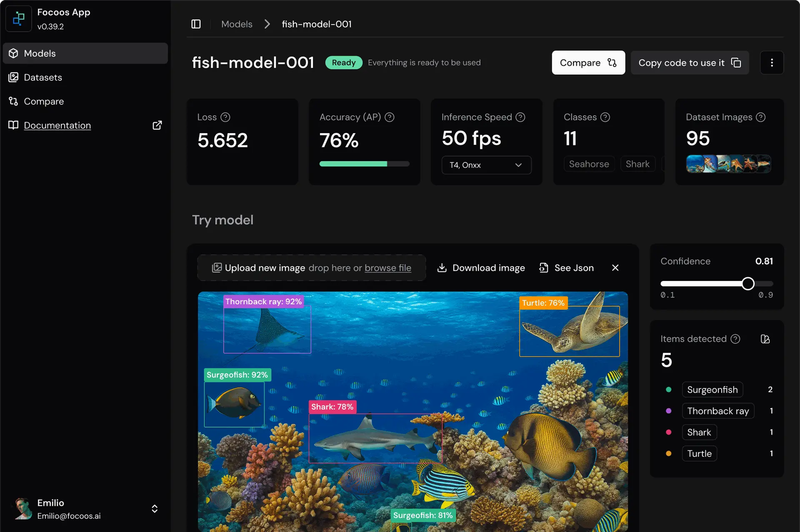
Task: Click the Inference Speed help icon
Action: tap(520, 117)
